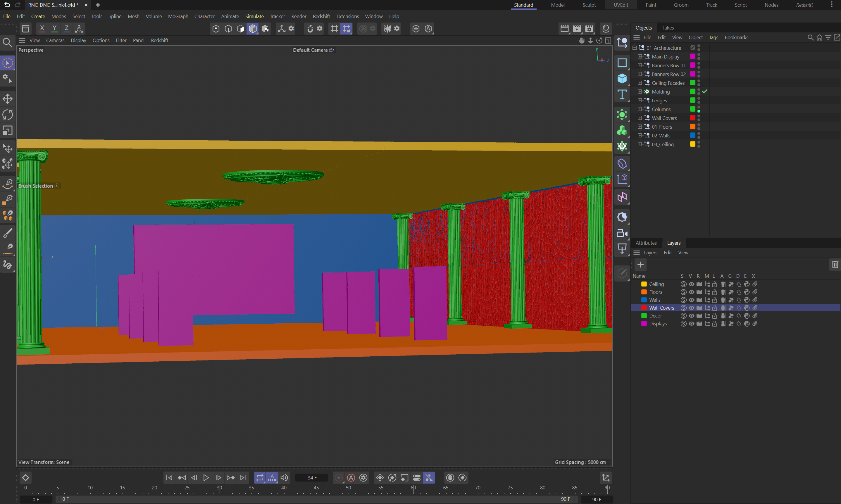
Task: Open the Simulate menu
Action: tap(254, 16)
